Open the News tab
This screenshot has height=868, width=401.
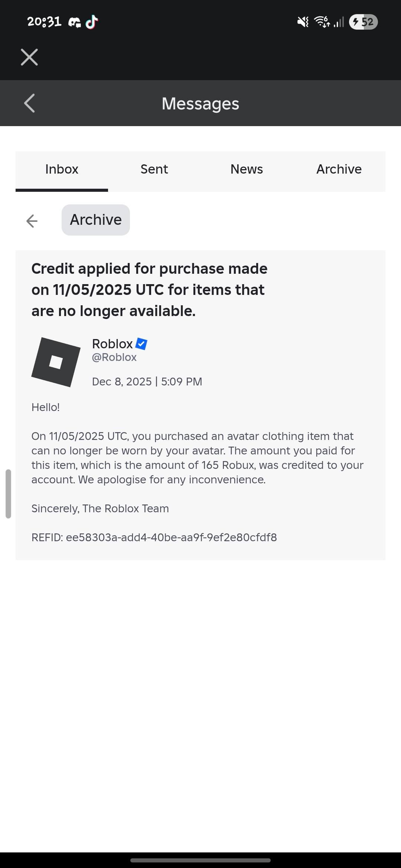[x=247, y=169]
